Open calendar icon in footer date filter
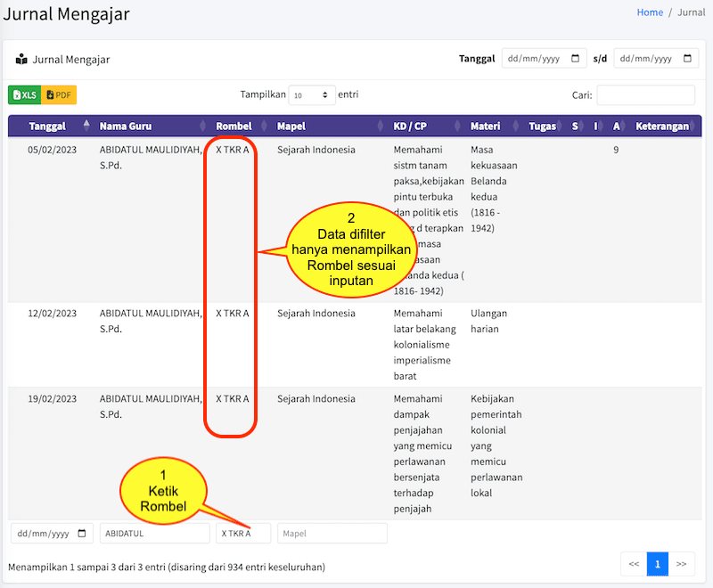This screenshot has width=713, height=588. (x=82, y=533)
